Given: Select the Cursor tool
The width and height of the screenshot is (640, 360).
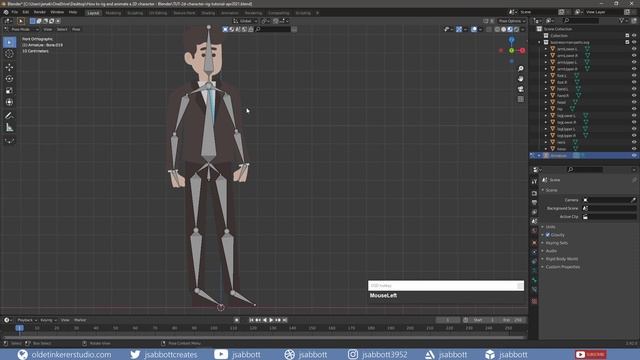Looking at the screenshot, I should pyautogui.click(x=9, y=54).
